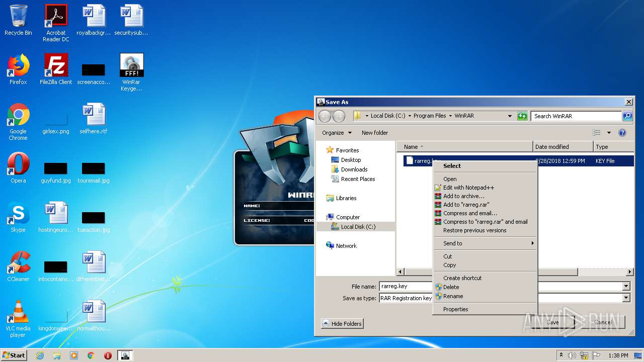Launch Skype desktop shortcut
This screenshot has height=362, width=644.
pos(18,217)
